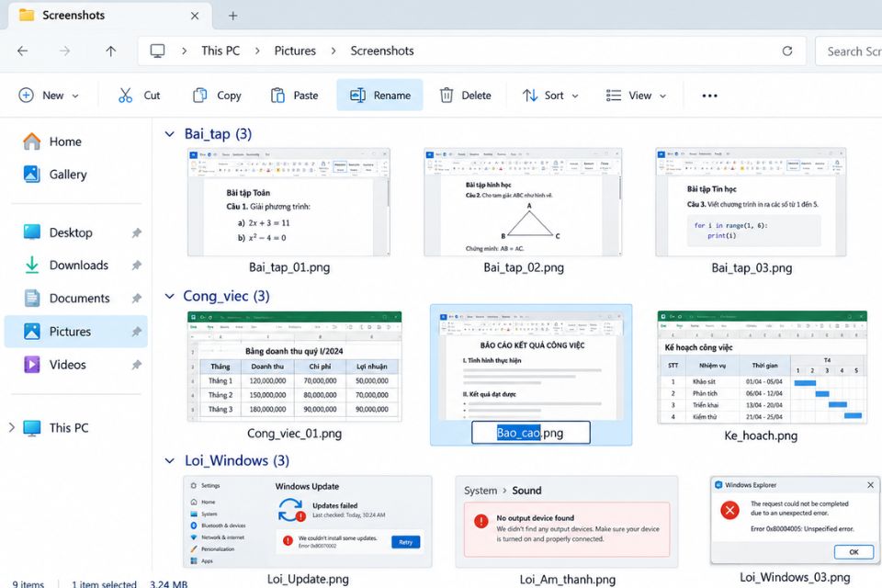Viewport: 882px width, 588px height.
Task: Open the View options dropdown
Action: [x=636, y=96]
